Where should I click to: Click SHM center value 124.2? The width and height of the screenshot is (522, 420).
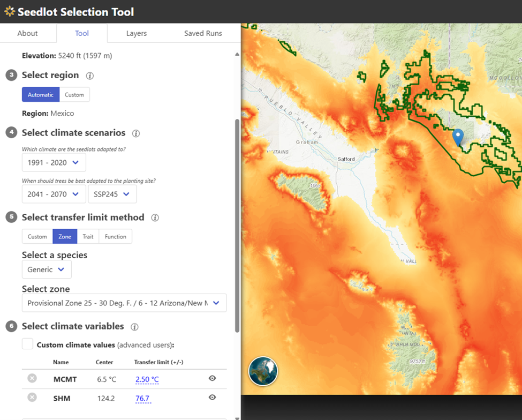point(106,399)
